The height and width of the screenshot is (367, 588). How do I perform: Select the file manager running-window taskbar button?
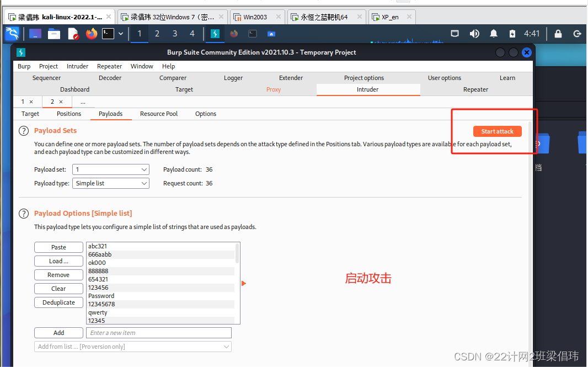(271, 34)
